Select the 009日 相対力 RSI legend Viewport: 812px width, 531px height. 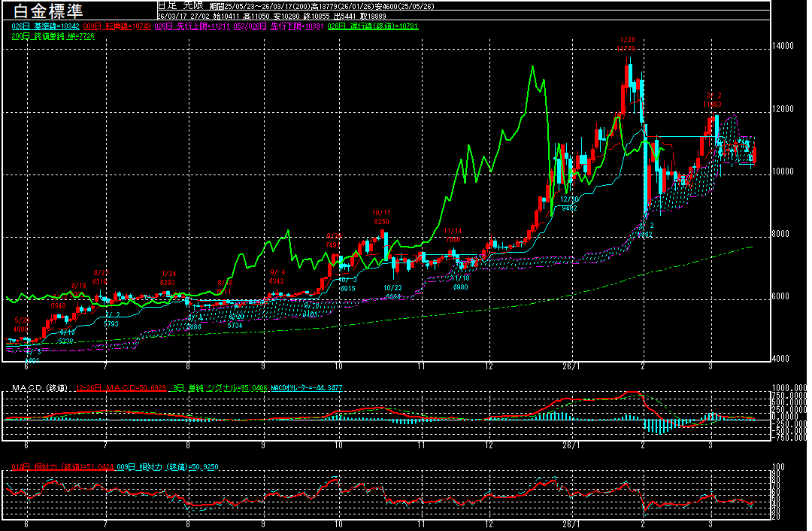tap(168, 466)
